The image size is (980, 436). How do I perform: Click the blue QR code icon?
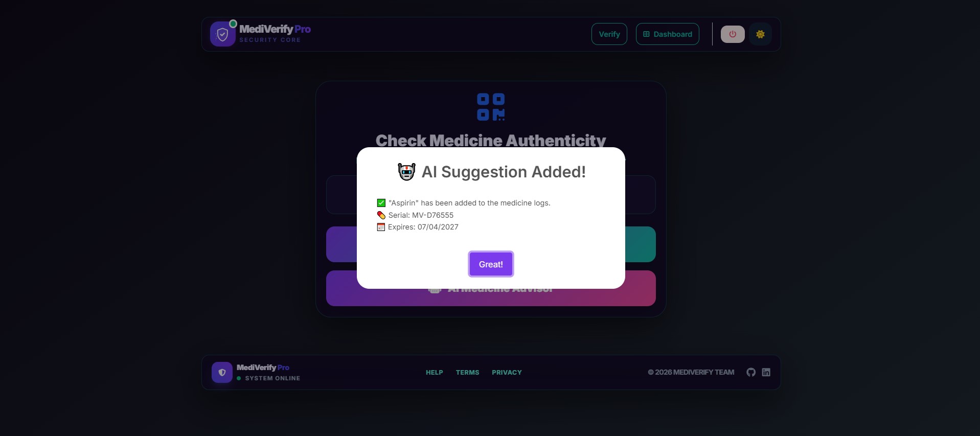point(491,107)
